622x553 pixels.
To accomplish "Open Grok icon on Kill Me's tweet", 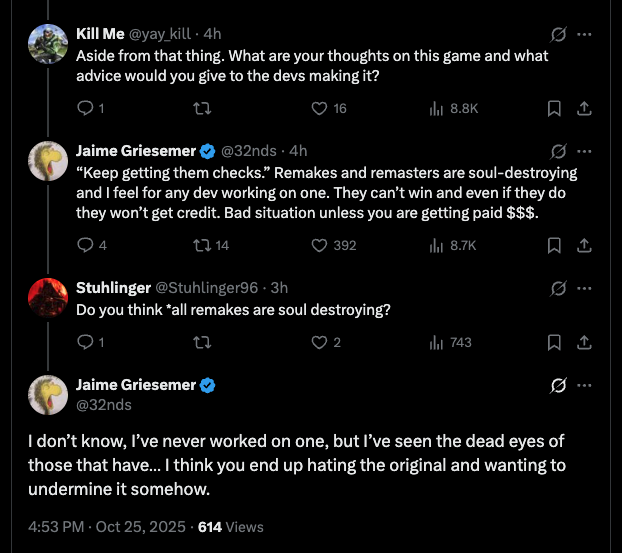I will click(x=559, y=34).
